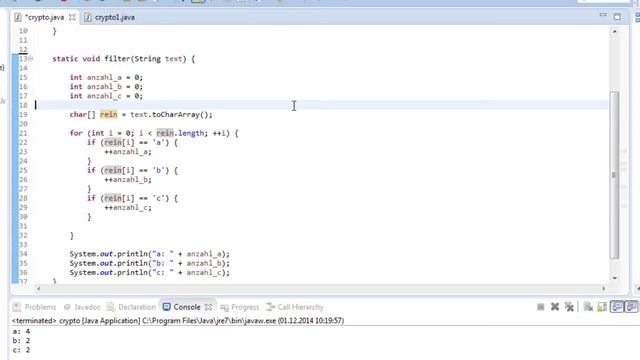Click on 'static void filter(String text)' line
The width and height of the screenshot is (640, 360).
[124, 59]
